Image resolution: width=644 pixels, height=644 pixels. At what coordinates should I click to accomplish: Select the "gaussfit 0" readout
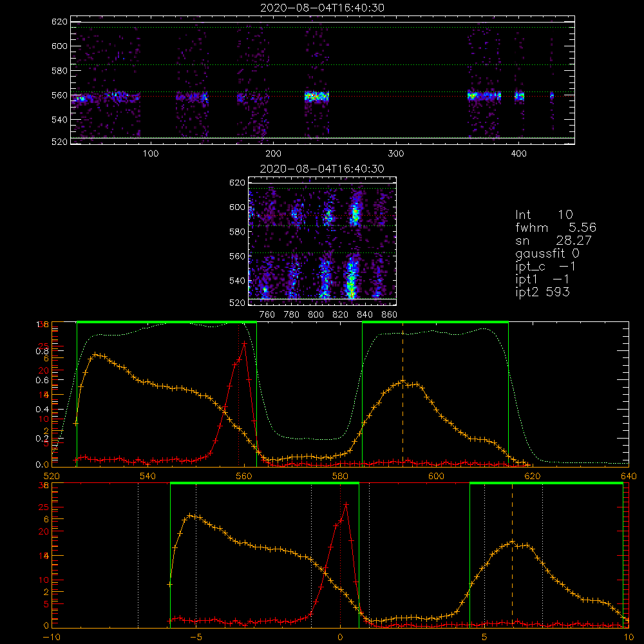[547, 253]
